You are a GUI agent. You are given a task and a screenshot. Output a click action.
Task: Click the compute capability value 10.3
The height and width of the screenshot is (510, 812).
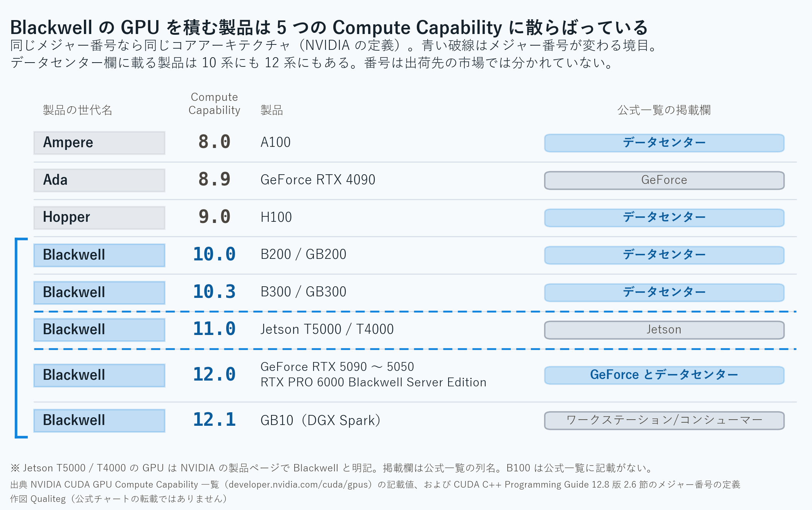click(215, 292)
